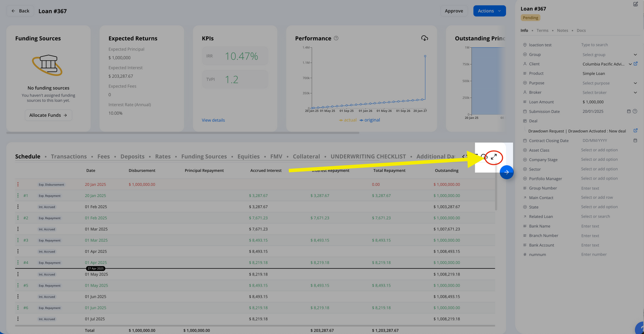
Task: Open three-dot menu for repayment #4
Action: 18,263
